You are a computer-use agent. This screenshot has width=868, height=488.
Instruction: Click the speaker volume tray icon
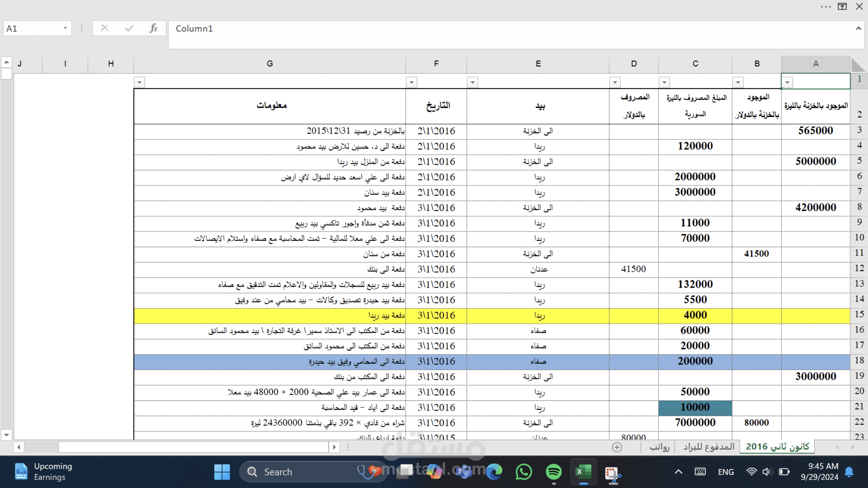[x=767, y=471]
